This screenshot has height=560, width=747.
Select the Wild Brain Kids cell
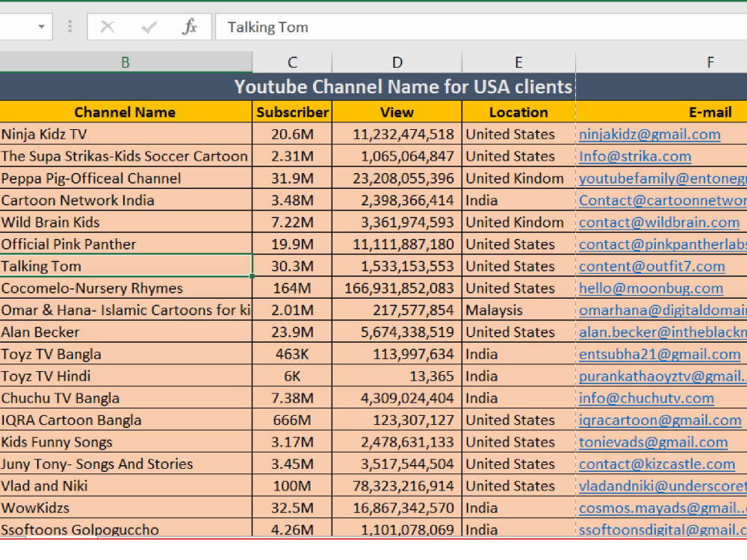click(x=125, y=222)
